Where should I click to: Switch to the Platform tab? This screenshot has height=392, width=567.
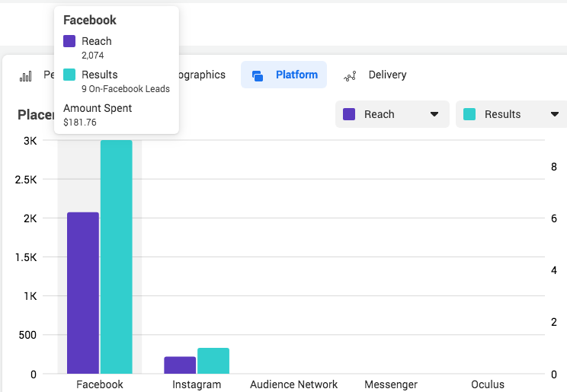296,75
